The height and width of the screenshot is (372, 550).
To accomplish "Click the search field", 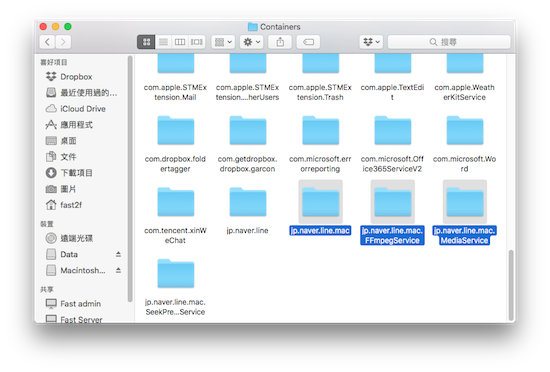I will coord(449,42).
